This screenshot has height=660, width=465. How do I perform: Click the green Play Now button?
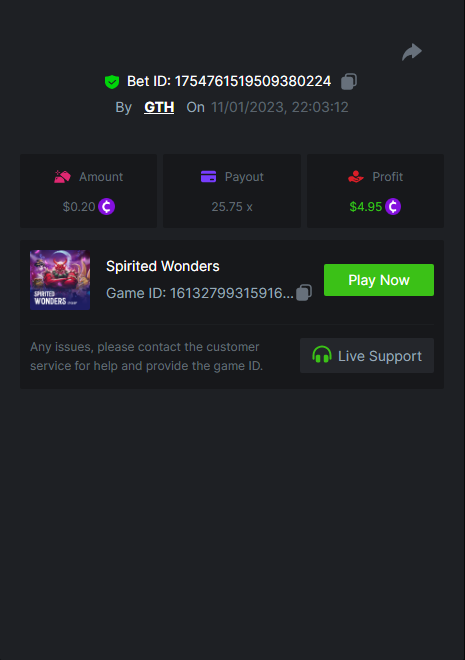pyautogui.click(x=379, y=280)
